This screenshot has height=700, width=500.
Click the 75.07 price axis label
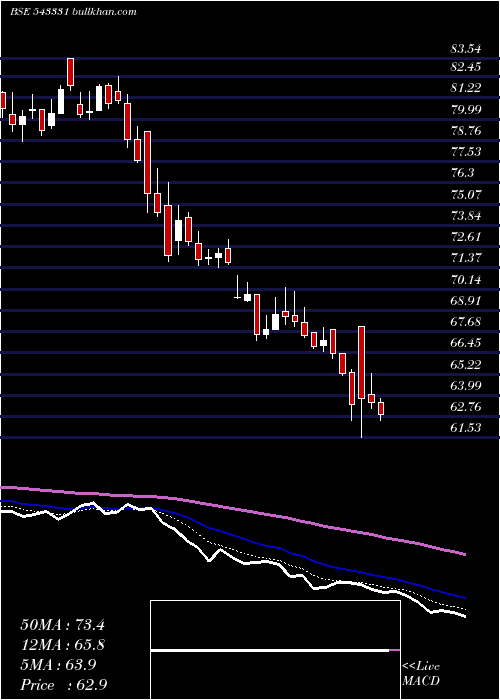(466, 195)
